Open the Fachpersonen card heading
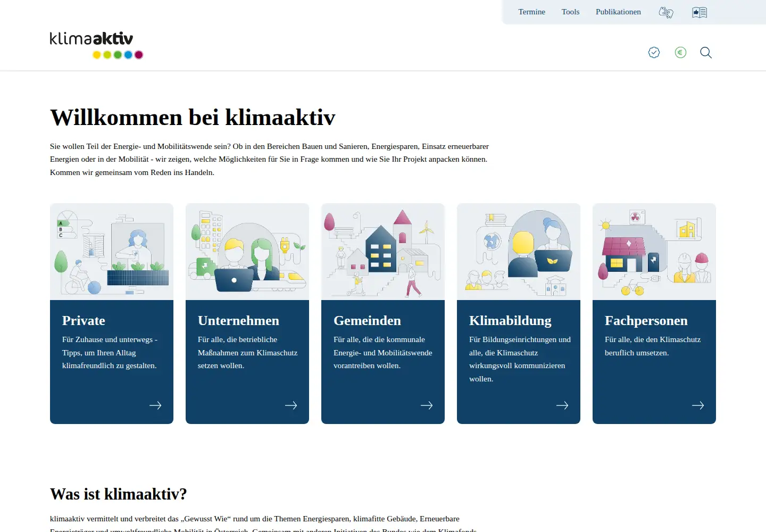Viewport: 766px width, 532px height. [646, 321]
